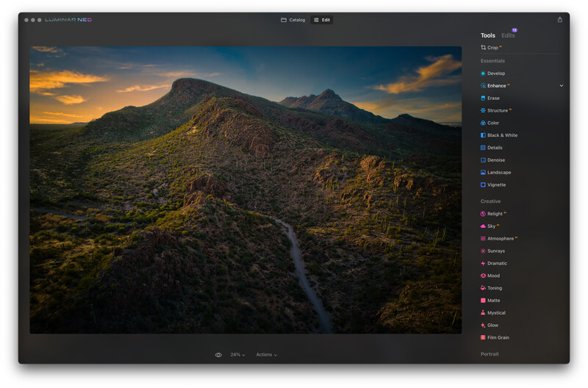Screen dimensions: 588x388
Task: Select the Matte tool icon
Action: 483,301
